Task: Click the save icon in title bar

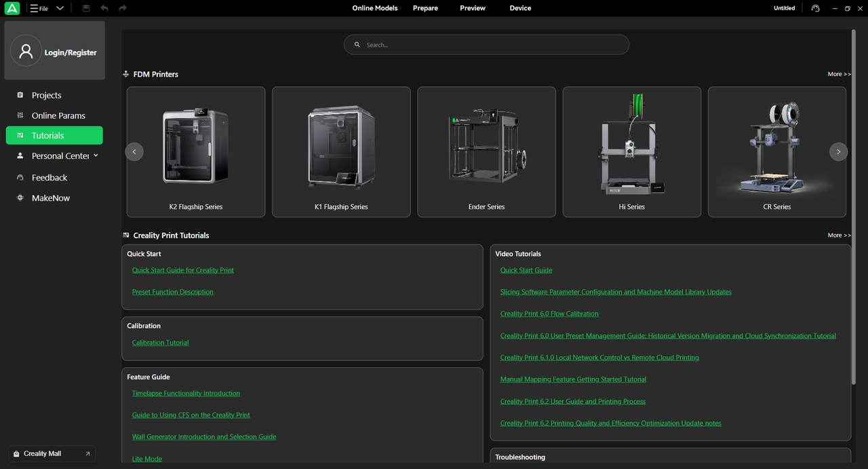Action: [86, 8]
